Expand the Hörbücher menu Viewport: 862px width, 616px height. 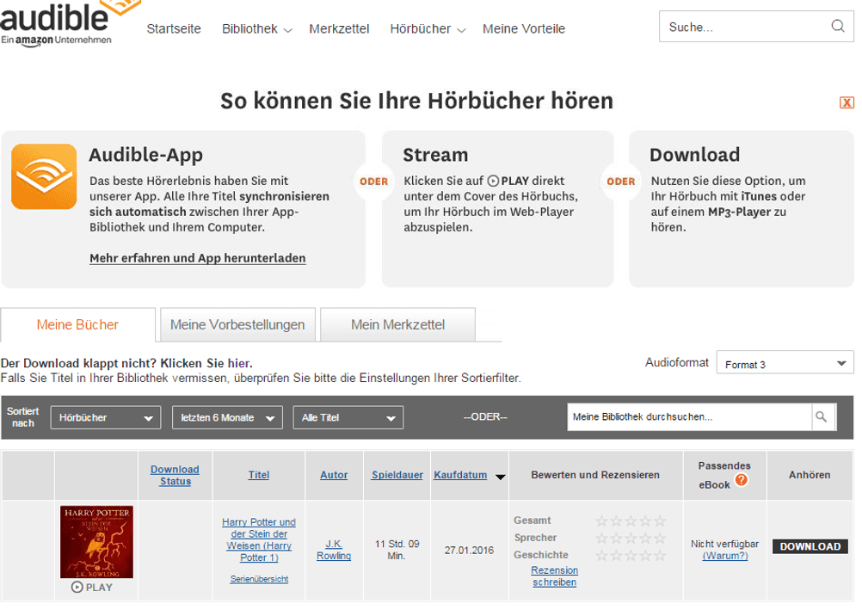click(428, 28)
